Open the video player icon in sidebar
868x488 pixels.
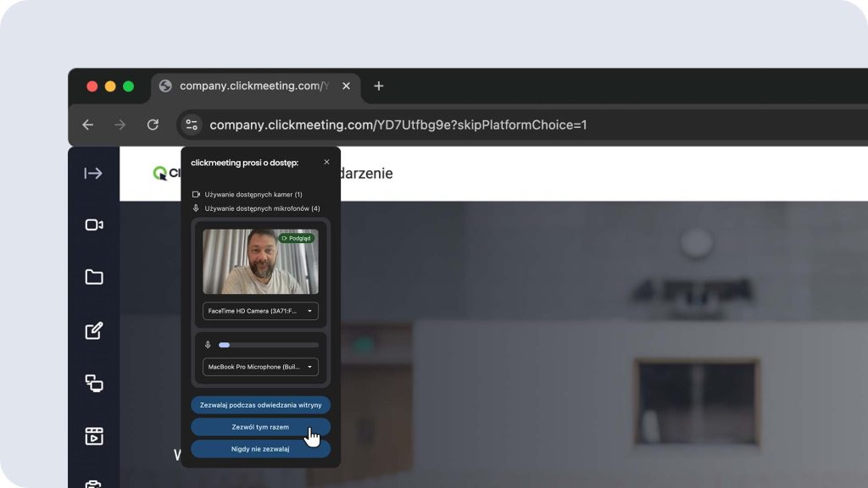click(x=94, y=436)
